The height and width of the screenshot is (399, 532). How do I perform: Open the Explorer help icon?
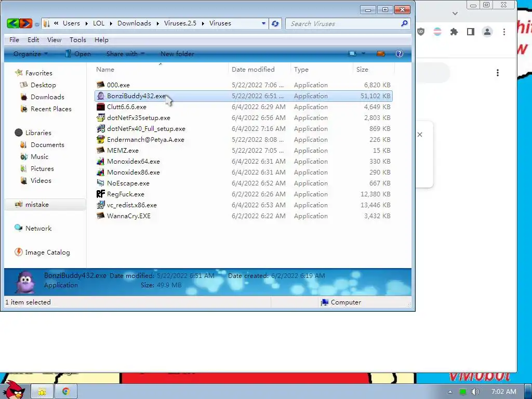click(x=400, y=54)
